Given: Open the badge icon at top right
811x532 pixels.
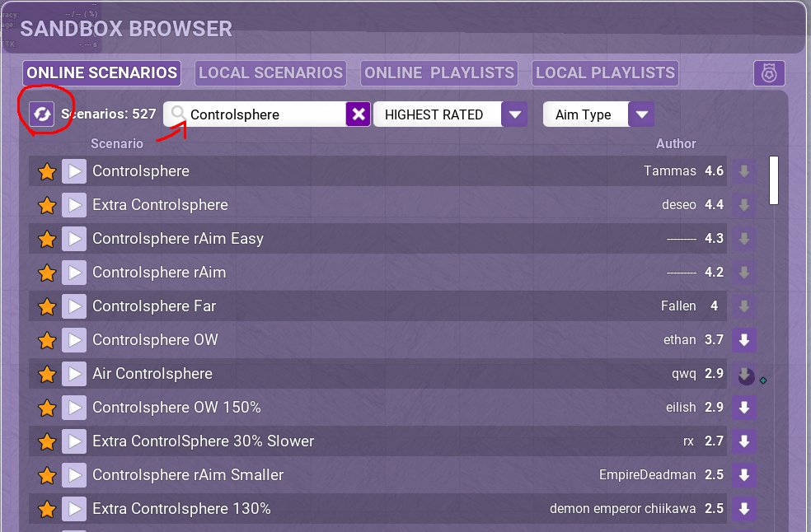Looking at the screenshot, I should [769, 73].
